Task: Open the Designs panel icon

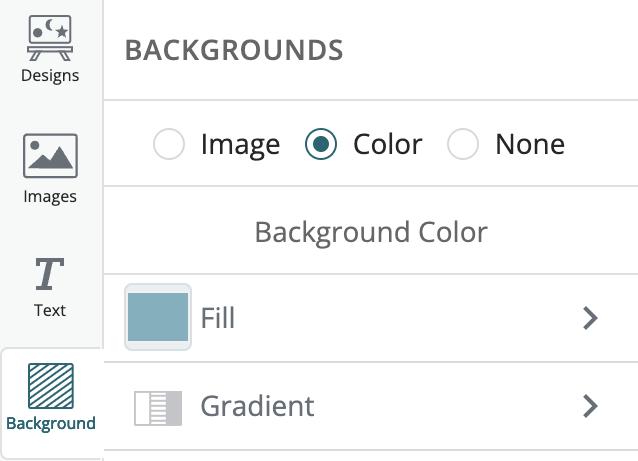Action: (50, 37)
